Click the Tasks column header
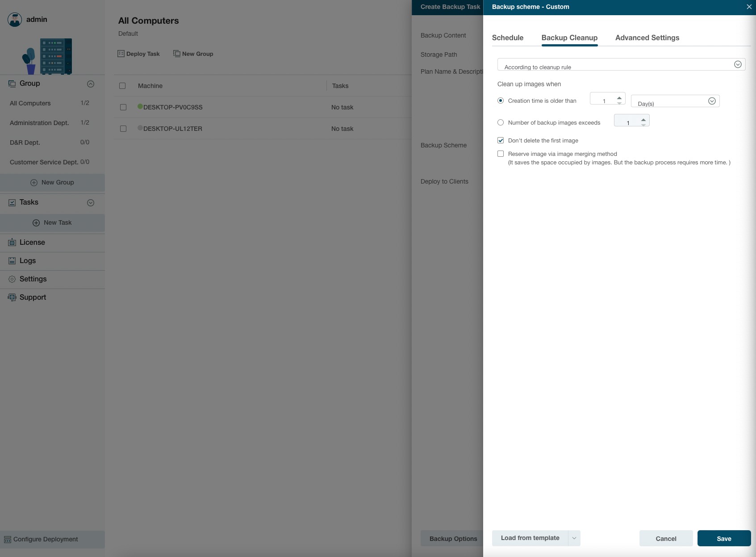 point(340,86)
